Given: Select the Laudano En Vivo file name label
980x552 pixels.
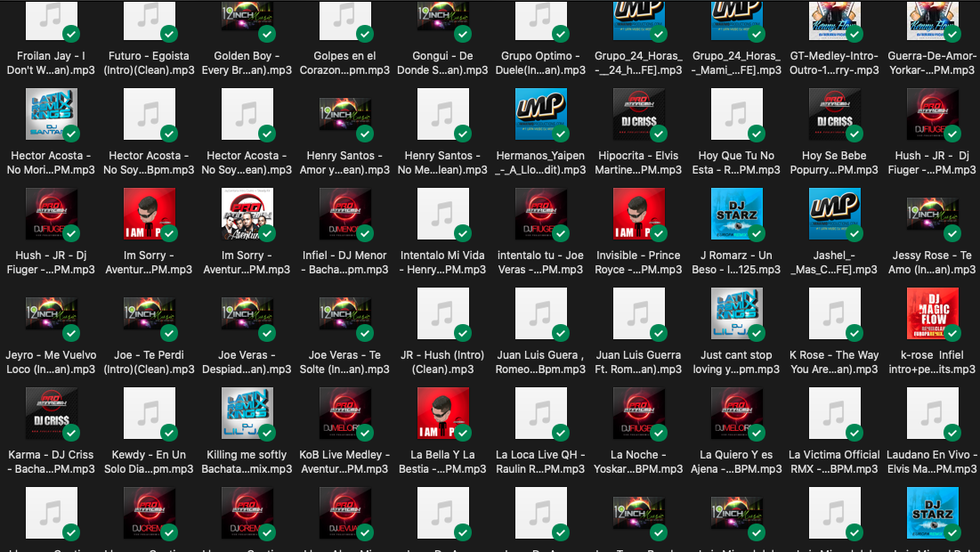Looking at the screenshot, I should pos(932,461).
